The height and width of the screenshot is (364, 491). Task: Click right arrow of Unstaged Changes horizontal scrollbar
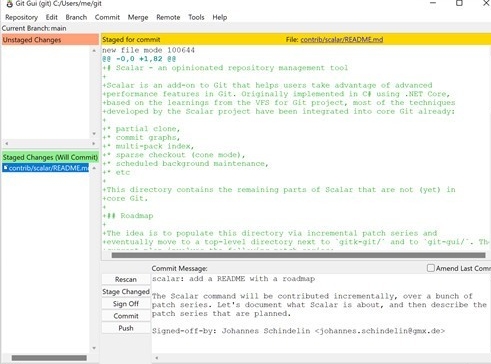(x=93, y=144)
